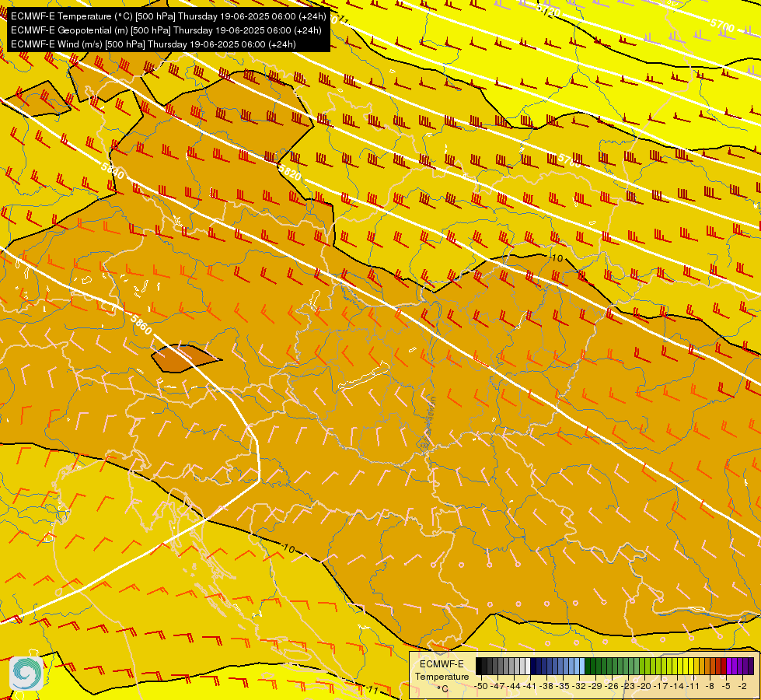Click the 5860 geopotential contour label
The width and height of the screenshot is (761, 700).
tap(141, 324)
